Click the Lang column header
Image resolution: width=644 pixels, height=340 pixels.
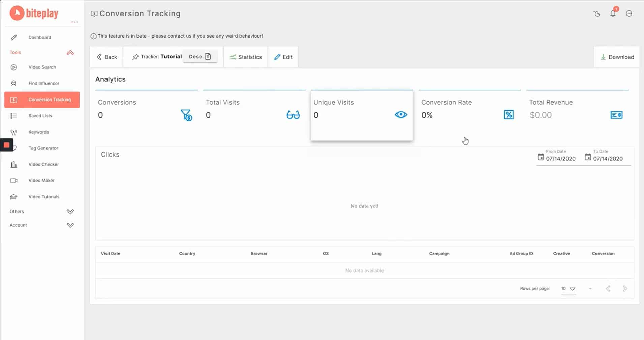tap(377, 254)
